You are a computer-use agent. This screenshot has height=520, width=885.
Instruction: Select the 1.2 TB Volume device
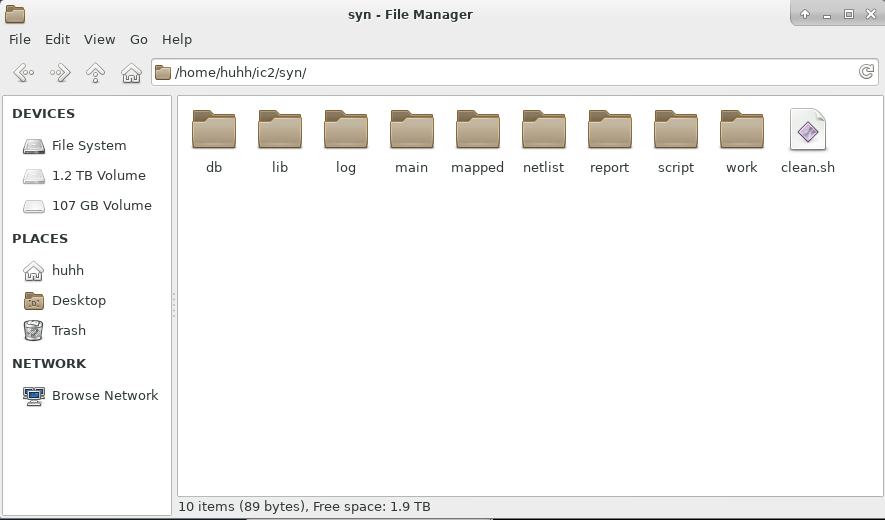coord(98,176)
